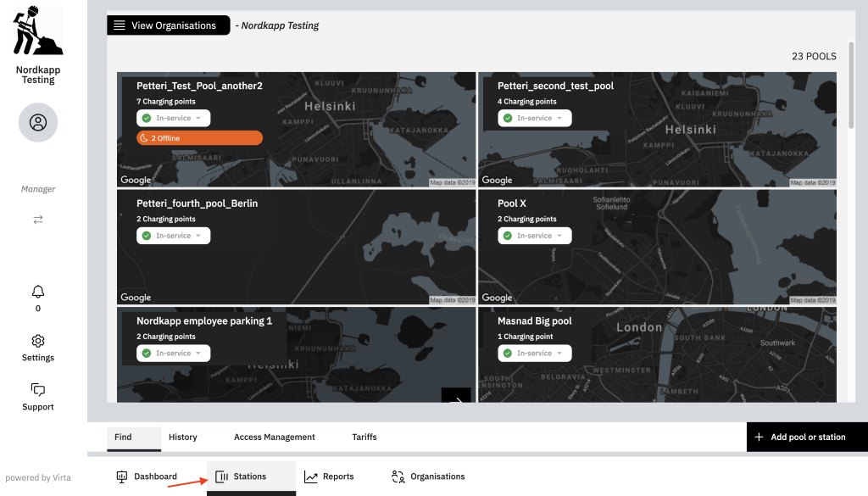Expand In-service dropdown for Petteri_fourth_pool_Berlin
Viewport: 868px width, 496px height.
tap(173, 236)
